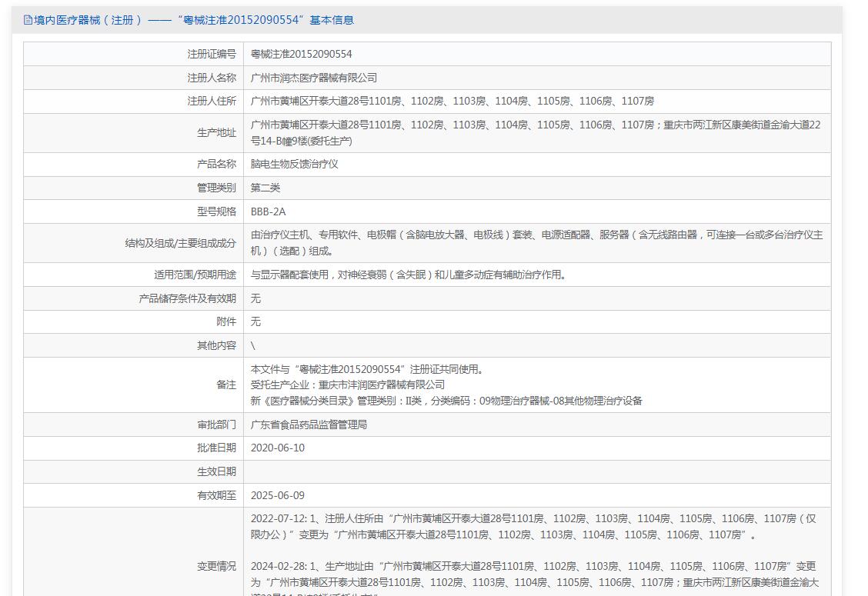Click the registrant name 广州市润杰医疗器械有限公司

pos(314,78)
